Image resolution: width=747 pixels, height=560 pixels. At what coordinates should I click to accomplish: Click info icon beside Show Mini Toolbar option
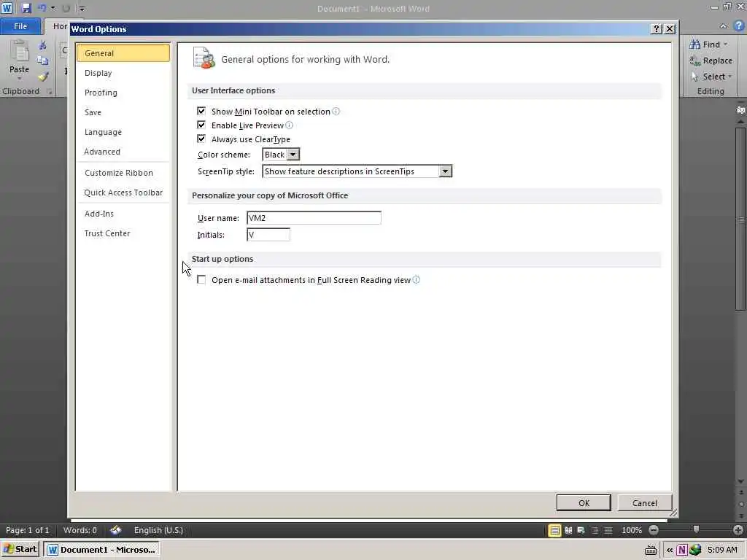click(x=336, y=112)
